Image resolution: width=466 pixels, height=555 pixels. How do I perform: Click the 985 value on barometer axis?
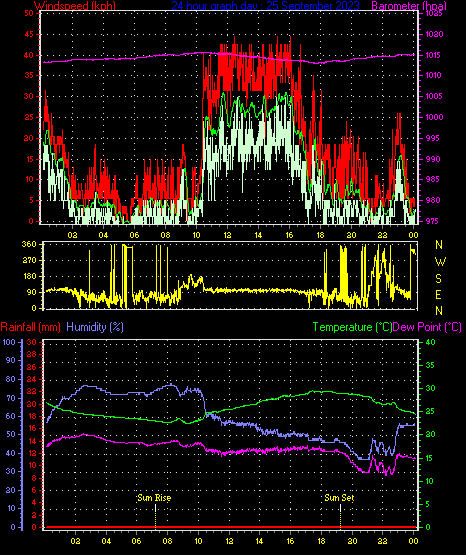(x=432, y=179)
